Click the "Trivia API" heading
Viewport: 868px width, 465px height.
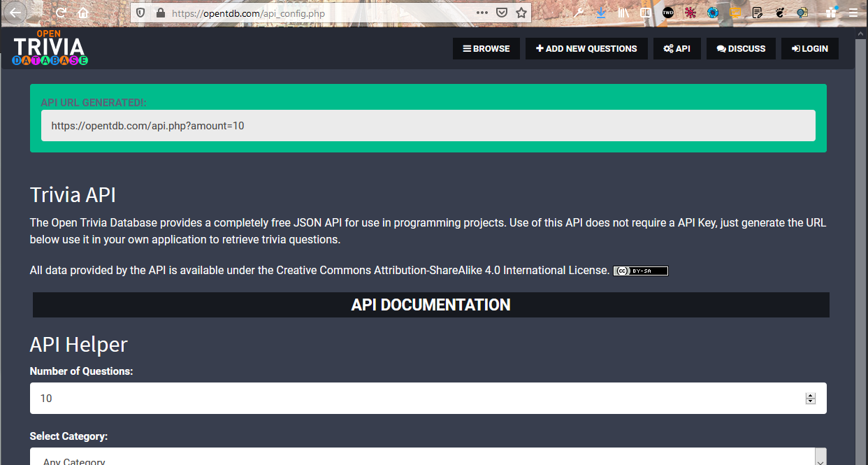pos(73,194)
